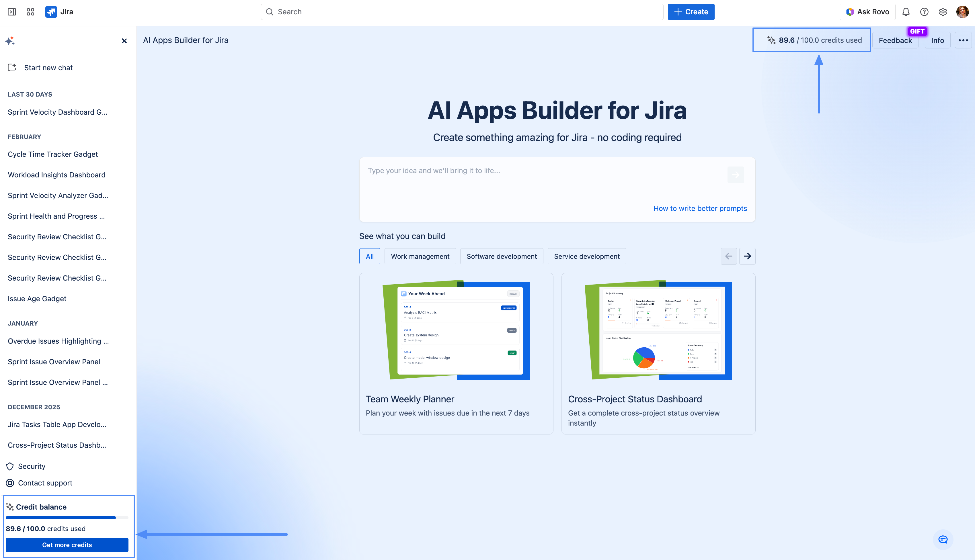The image size is (975, 560).
Task: Close the chat history panel
Action: pos(124,41)
